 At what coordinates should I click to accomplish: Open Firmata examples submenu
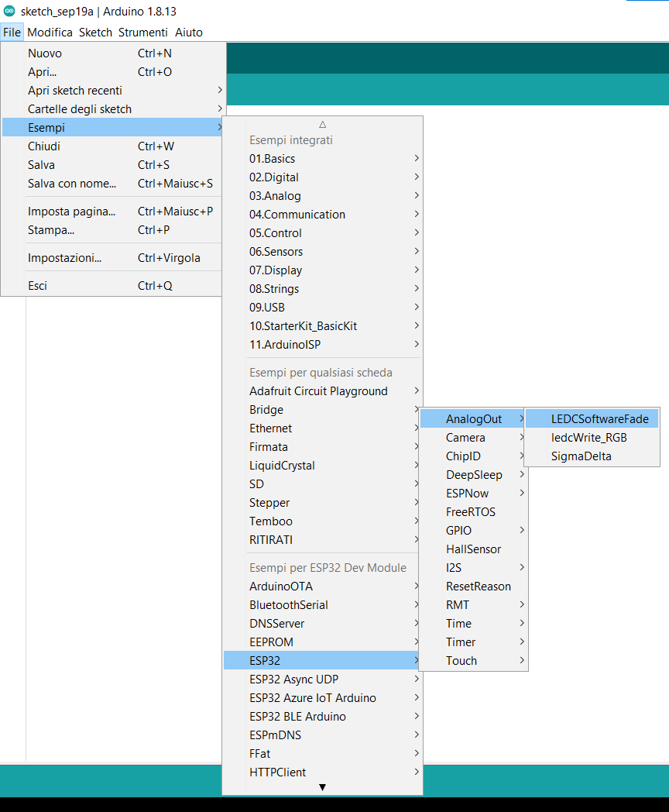point(322,447)
